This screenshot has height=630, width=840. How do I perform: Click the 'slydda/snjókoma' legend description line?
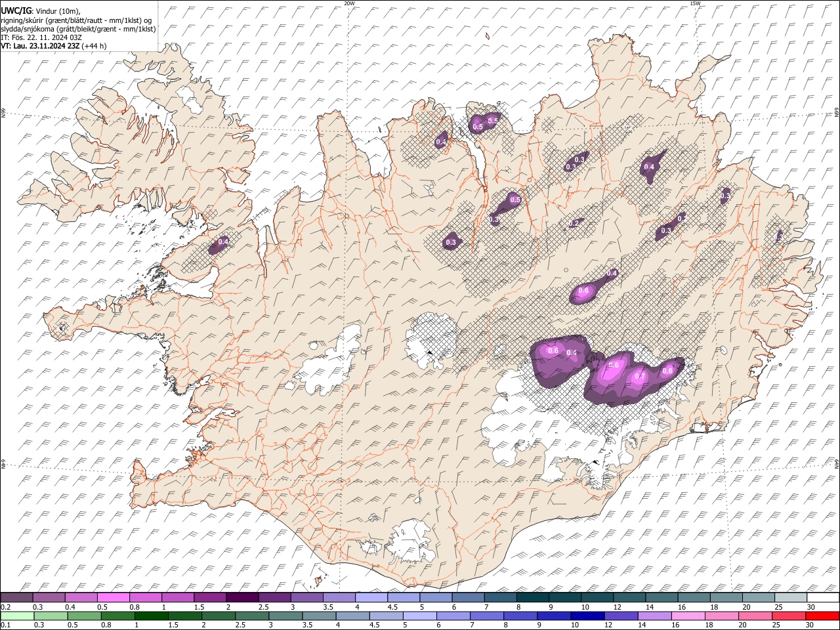[x=78, y=29]
